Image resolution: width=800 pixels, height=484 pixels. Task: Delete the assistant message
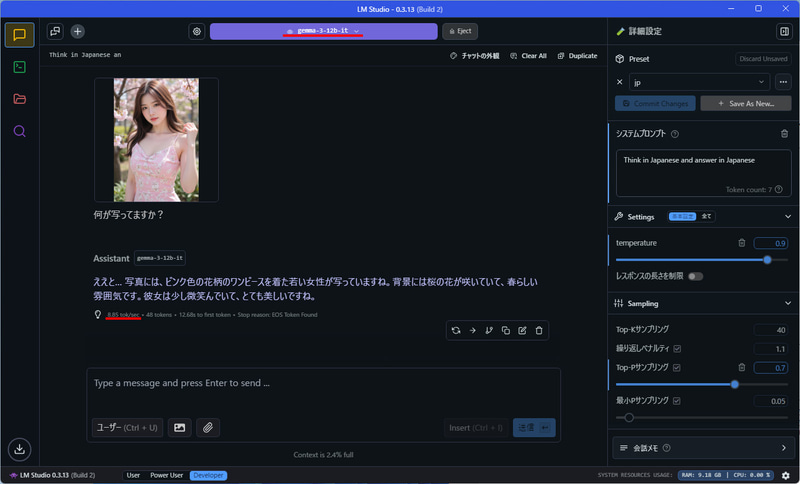539,330
